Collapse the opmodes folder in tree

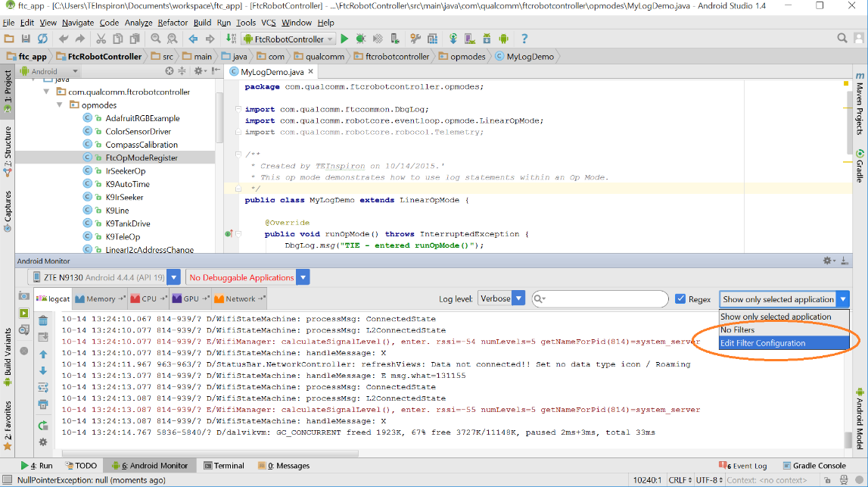point(59,105)
